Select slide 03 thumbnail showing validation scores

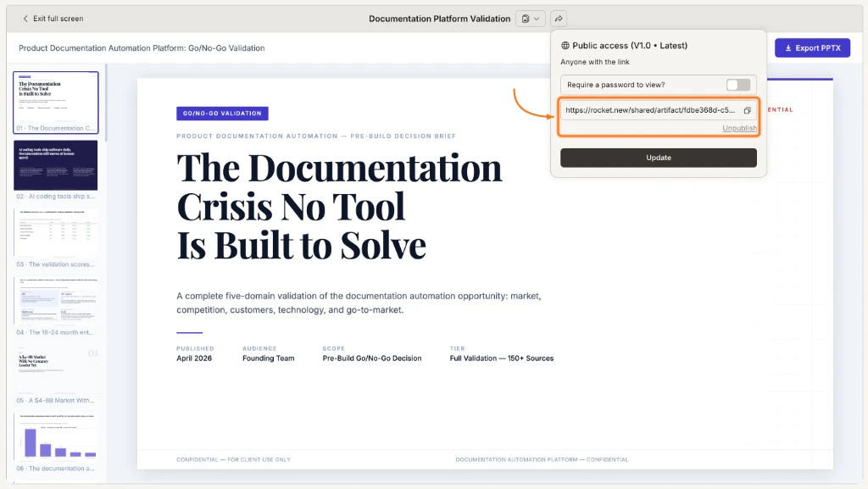[56, 233]
